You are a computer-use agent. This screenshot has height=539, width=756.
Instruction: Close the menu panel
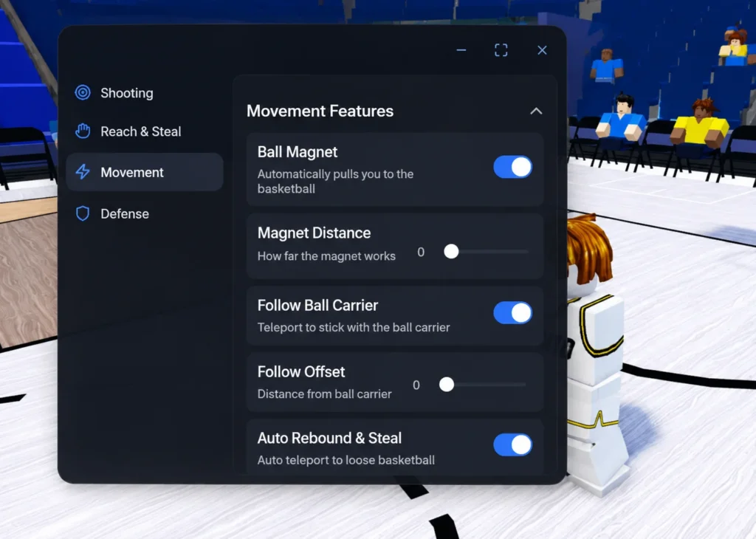[x=542, y=50]
